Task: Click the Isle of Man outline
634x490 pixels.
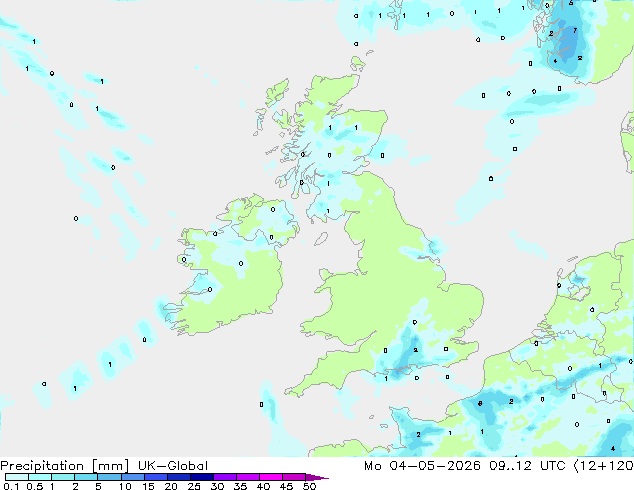Action: (x=321, y=239)
